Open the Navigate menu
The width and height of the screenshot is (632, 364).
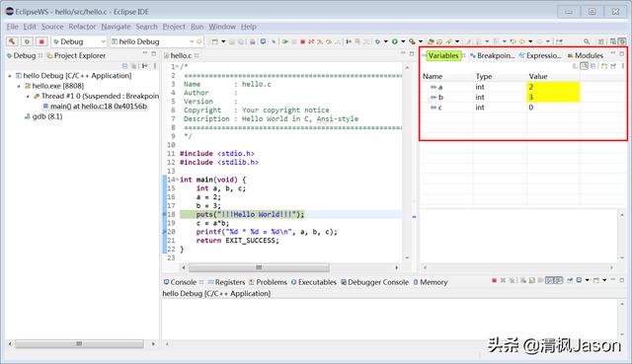click(x=116, y=27)
